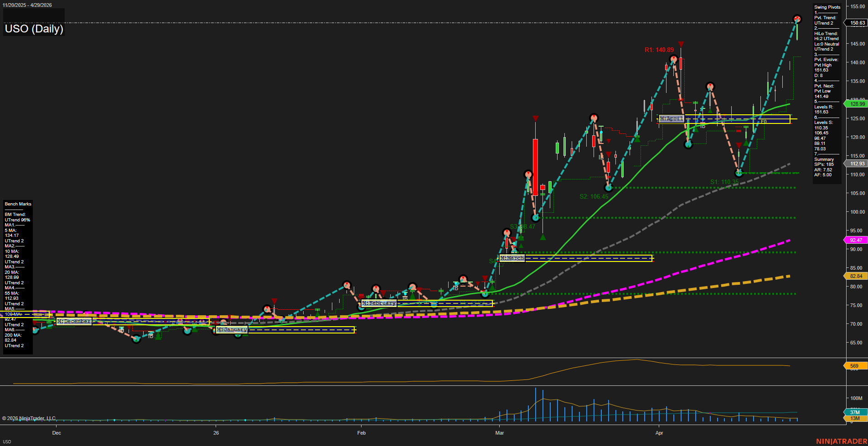This screenshot has width=868, height=446.
Task: Click the NinjaTrader logo in bottom right corner
Action: [x=841, y=441]
